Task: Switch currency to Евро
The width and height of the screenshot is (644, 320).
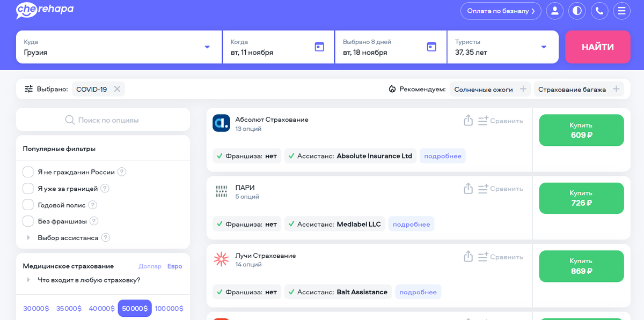Action: [174, 266]
